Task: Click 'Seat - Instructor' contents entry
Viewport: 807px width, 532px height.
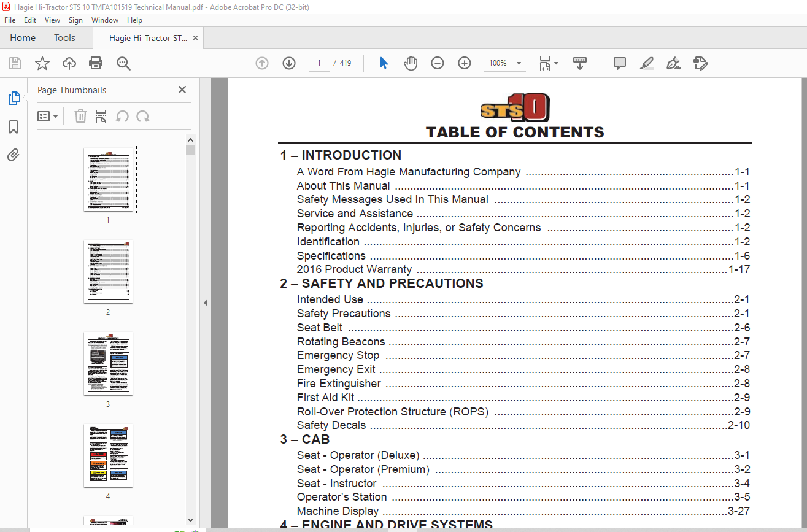Action: click(x=336, y=484)
